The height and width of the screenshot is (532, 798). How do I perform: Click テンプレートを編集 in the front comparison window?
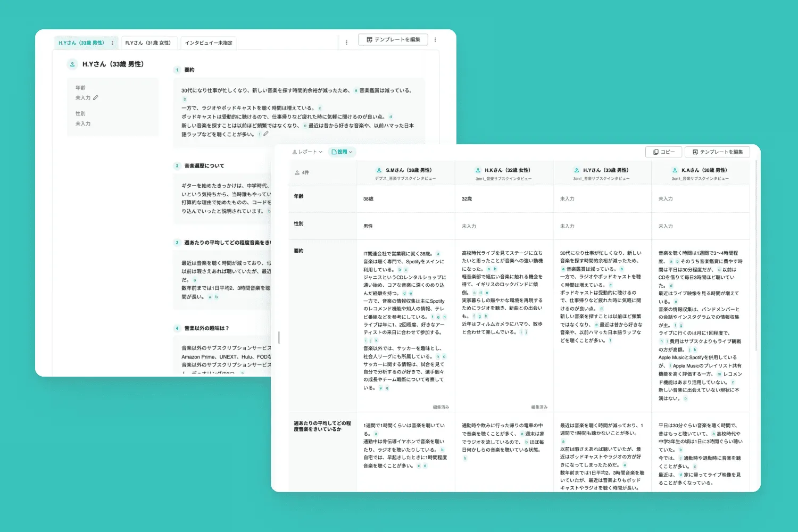(x=717, y=152)
